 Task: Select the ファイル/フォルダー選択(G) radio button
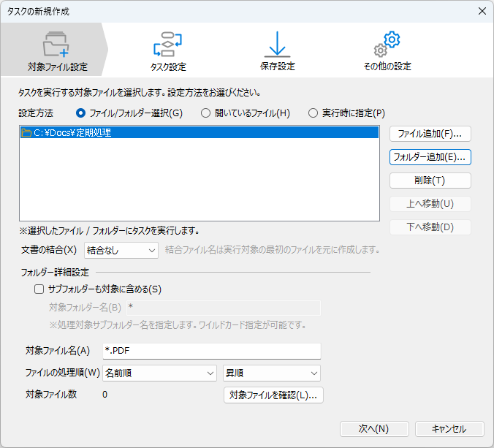pyautogui.click(x=80, y=113)
